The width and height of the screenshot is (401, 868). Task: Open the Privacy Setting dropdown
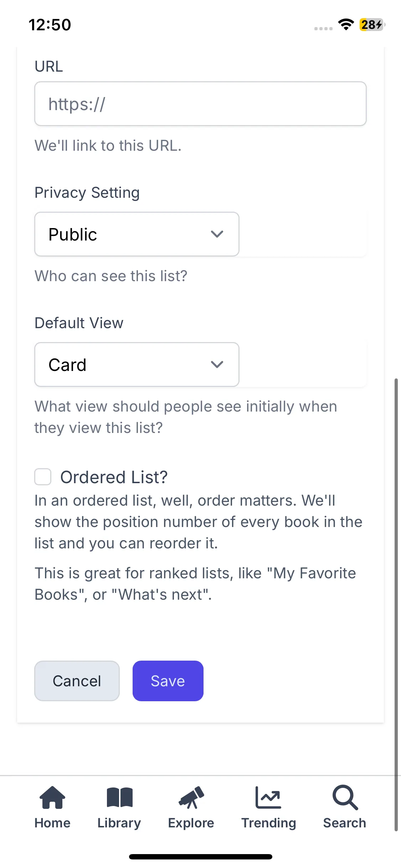tap(137, 234)
